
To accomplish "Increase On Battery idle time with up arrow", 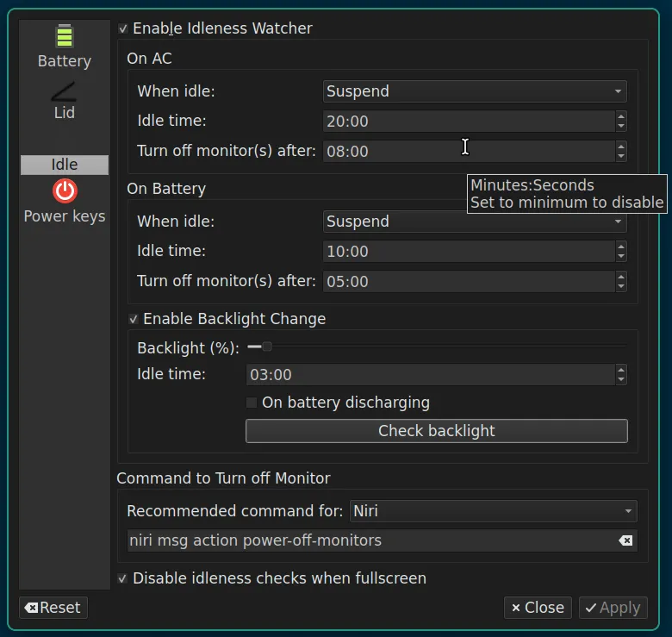I will [x=621, y=247].
